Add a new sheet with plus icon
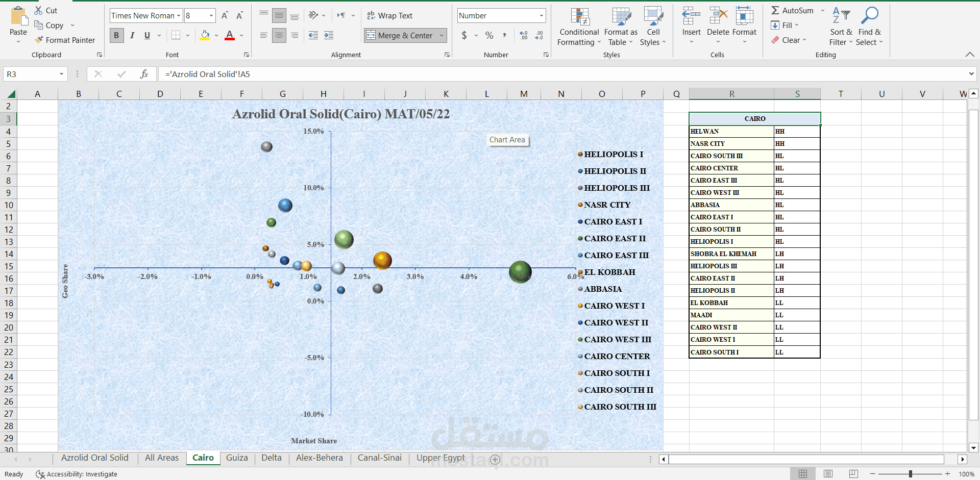The width and height of the screenshot is (980, 480). [x=495, y=459]
